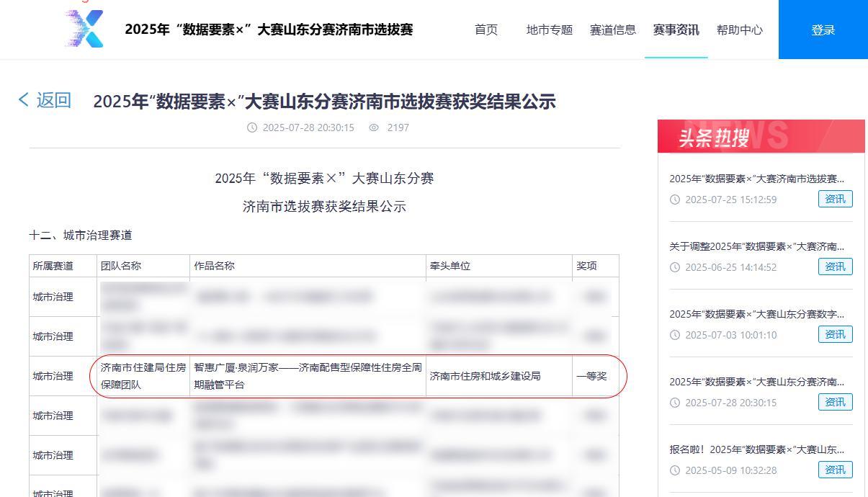Click the clock icon beside 2025-07-28 20:30:15 under title
Screen dimensions: 868x497
point(252,127)
